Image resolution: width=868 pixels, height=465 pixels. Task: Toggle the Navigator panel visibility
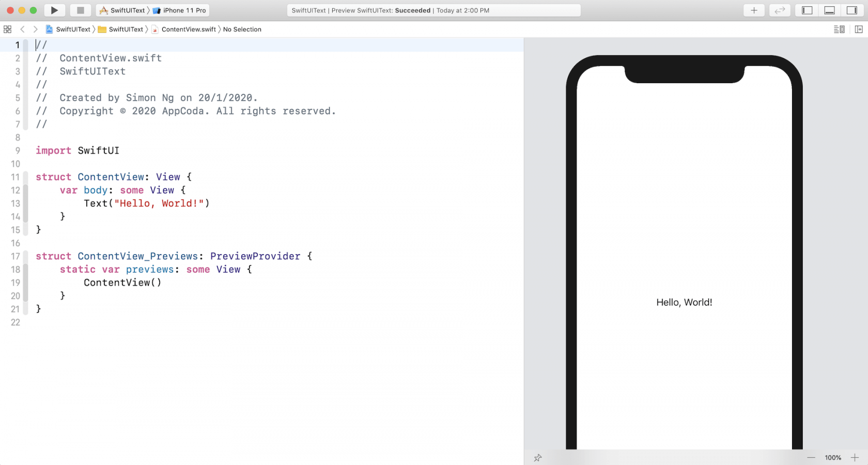point(806,10)
